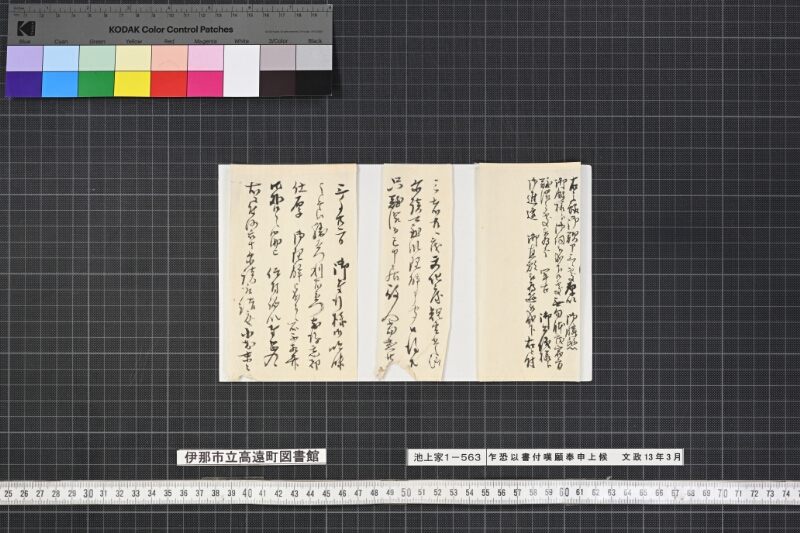The height and width of the screenshot is (533, 800).
Task: Select the saturated green color patch
Action: point(96,84)
